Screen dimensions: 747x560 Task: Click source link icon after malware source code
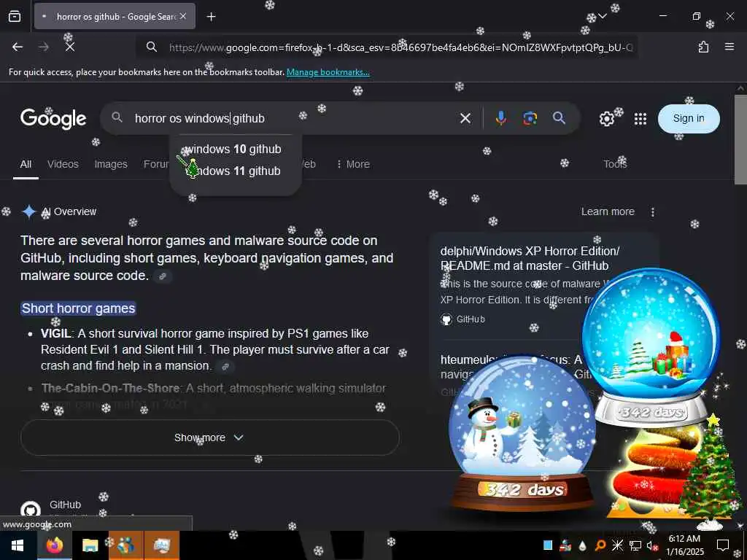(163, 276)
